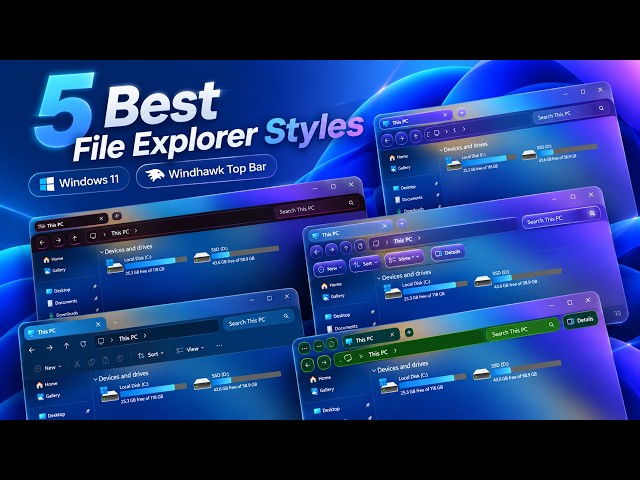This screenshot has width=640, height=480.
Task: Click Copy icon in blue-tab window toolbar
Action: click(91, 362)
